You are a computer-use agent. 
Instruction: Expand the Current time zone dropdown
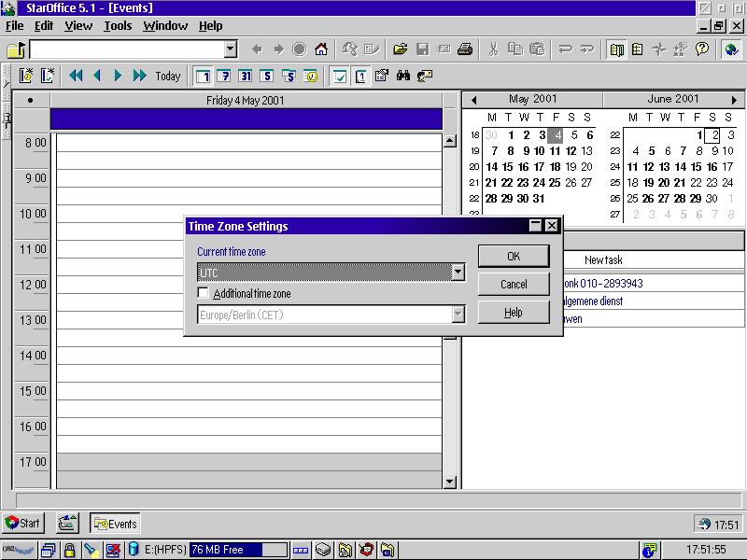tap(458, 273)
